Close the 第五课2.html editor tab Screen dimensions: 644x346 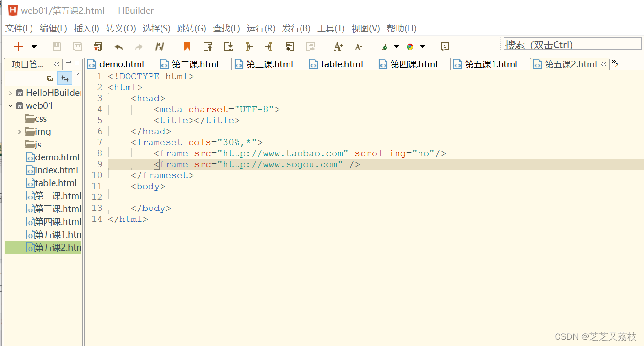603,64
